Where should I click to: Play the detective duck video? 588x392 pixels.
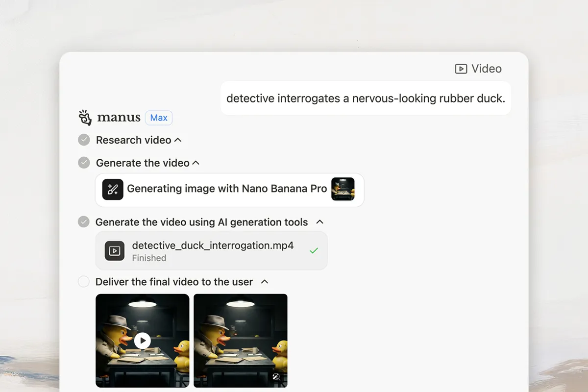pyautogui.click(x=142, y=341)
